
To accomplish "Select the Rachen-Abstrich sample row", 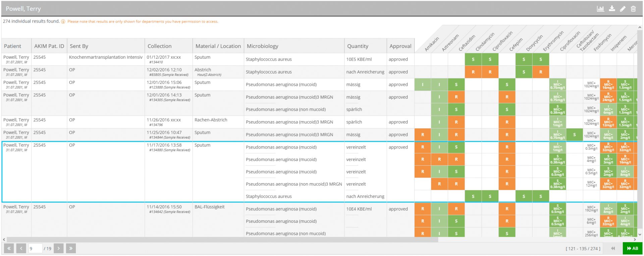I will [x=211, y=120].
